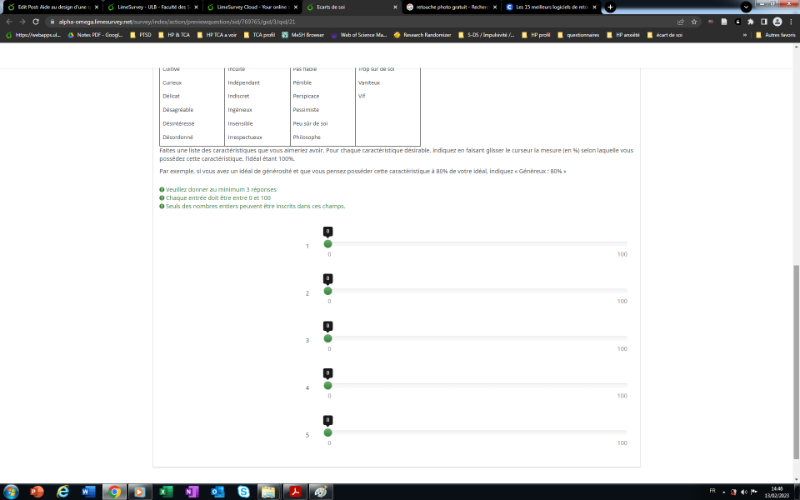This screenshot has height=500, width=800.
Task: Expand the 'Autres favoris' bookmarks folder
Action: pos(775,35)
